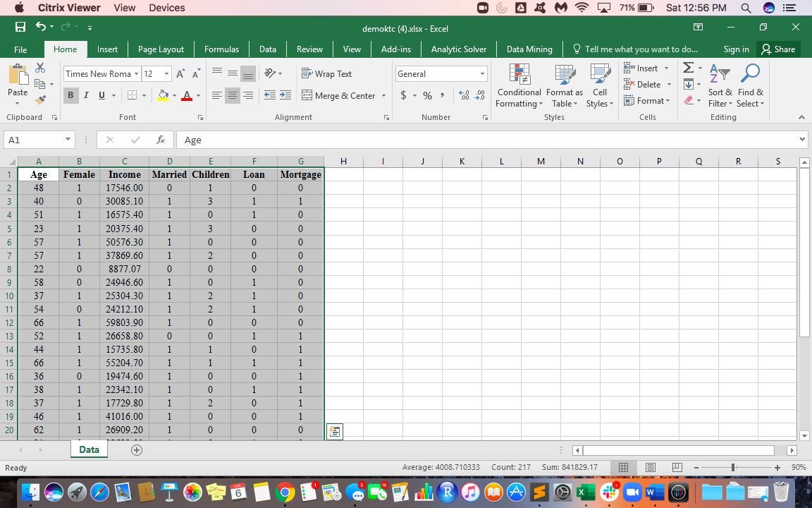Click Decrease Decimal icon

tap(480, 95)
